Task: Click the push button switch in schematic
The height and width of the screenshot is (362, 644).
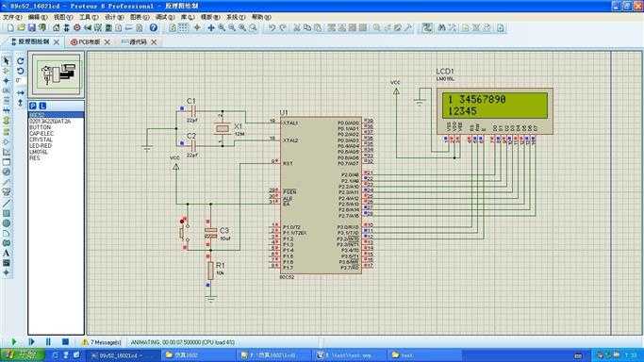Action: (x=184, y=233)
